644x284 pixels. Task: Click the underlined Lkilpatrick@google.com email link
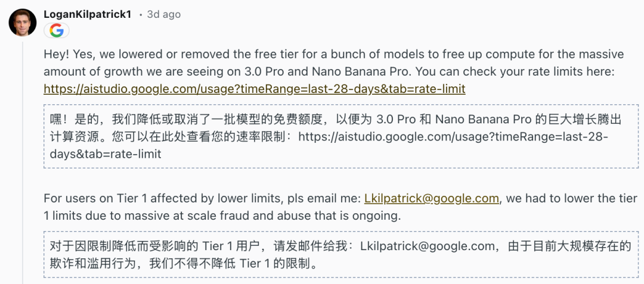coord(432,198)
